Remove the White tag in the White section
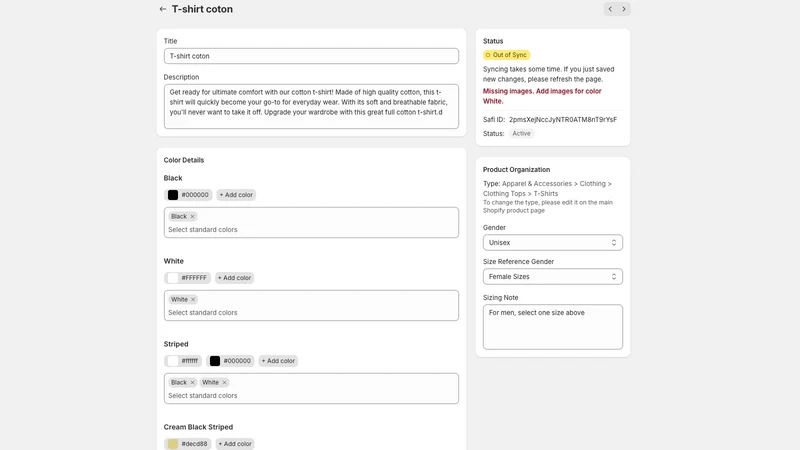This screenshot has width=800, height=450. click(x=193, y=299)
